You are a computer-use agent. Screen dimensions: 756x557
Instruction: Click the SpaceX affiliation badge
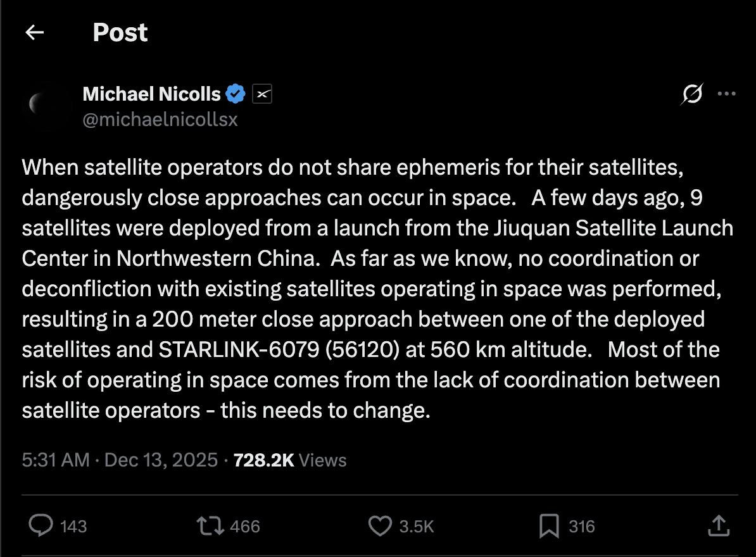point(262,94)
